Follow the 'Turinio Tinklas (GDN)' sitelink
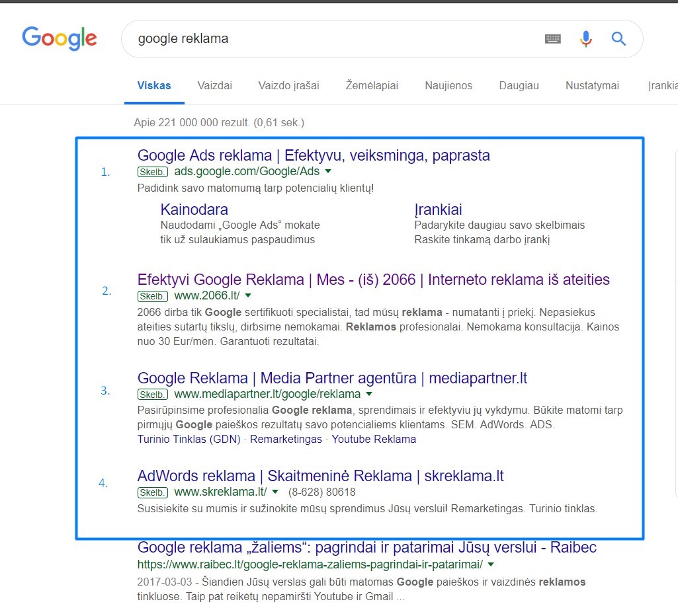Screen dimensions: 678x616 pos(189,439)
